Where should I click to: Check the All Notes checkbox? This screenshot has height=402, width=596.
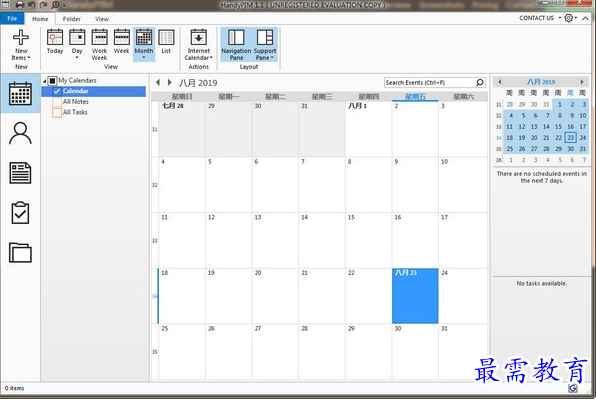point(57,102)
